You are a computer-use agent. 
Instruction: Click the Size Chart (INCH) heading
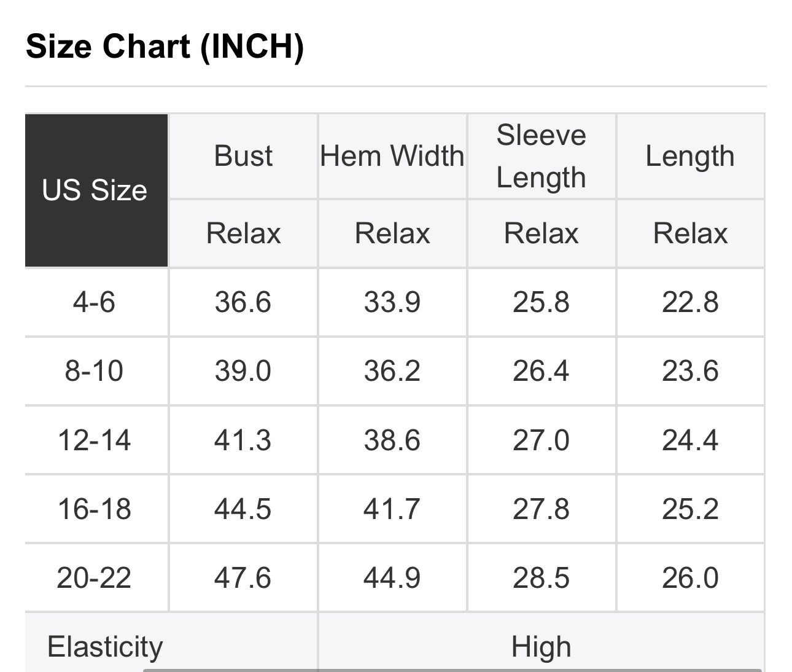(165, 47)
